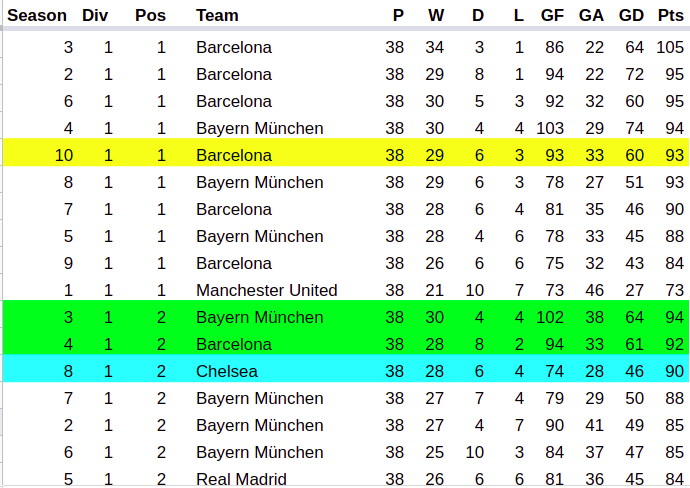Screen dimensions: 690x488
Task: Select Manchester United's 73 points cell
Action: point(673,290)
